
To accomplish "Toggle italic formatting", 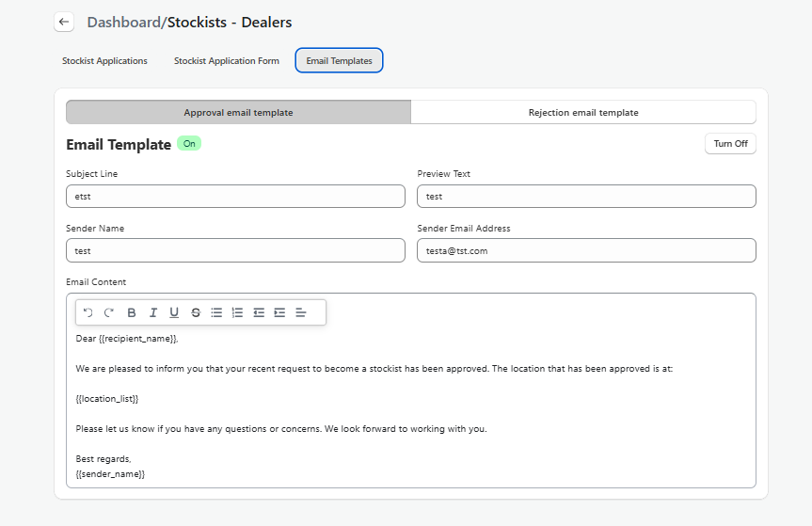I will (152, 312).
